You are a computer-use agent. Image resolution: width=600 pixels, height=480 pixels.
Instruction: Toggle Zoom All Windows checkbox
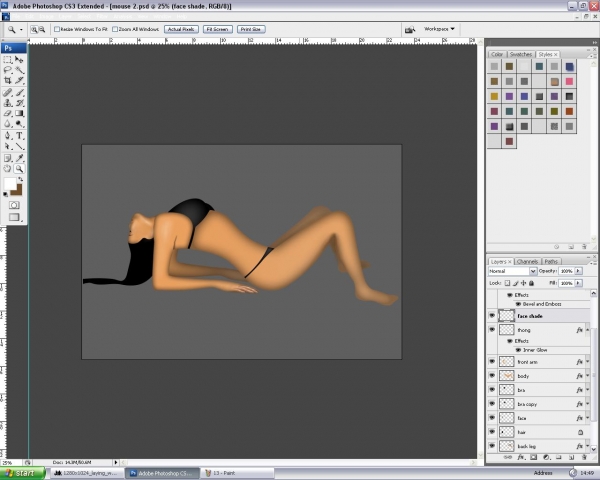click(115, 29)
